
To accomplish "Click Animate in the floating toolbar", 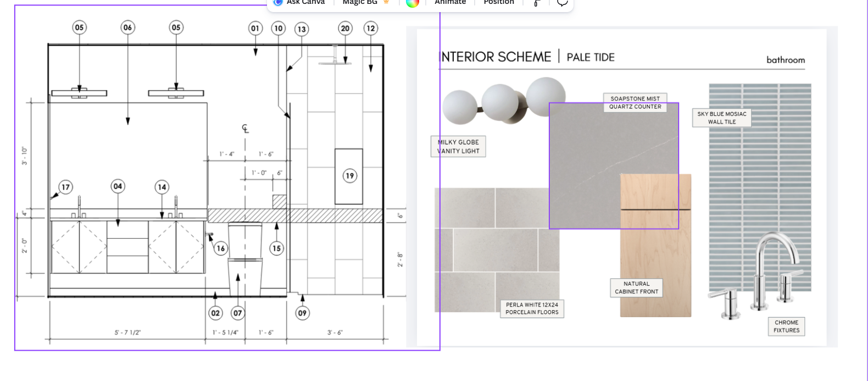I will pos(450,3).
